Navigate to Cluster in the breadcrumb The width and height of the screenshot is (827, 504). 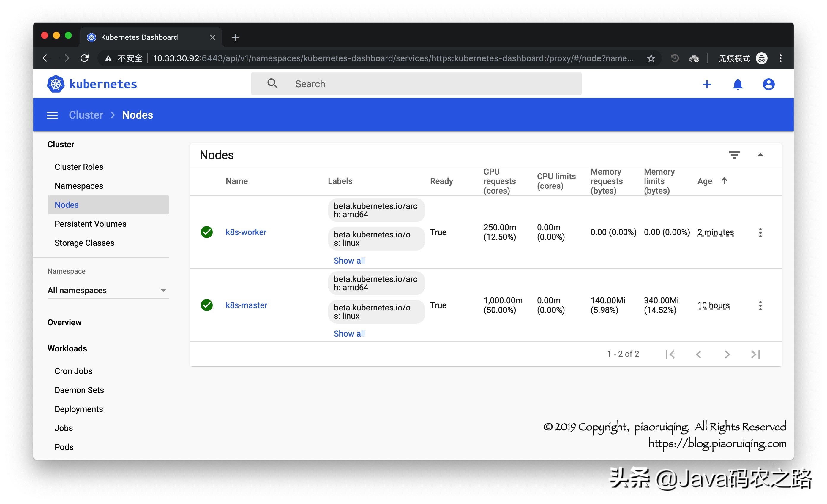coord(86,115)
